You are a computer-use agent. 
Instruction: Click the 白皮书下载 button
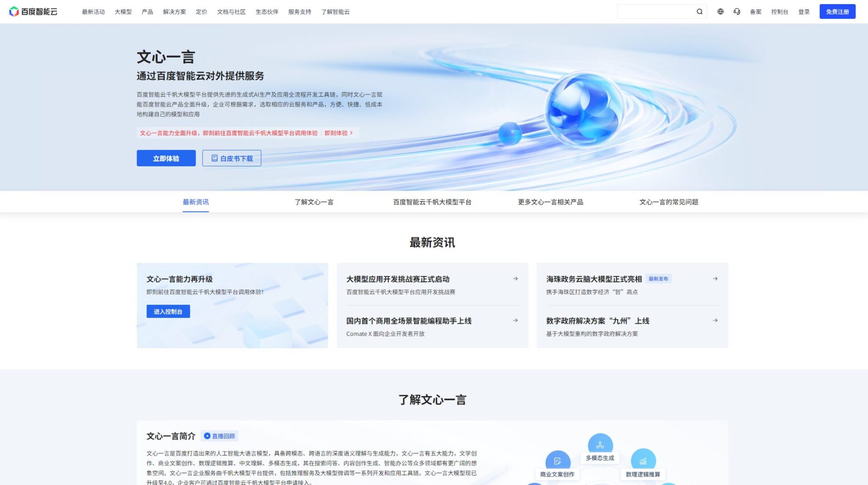(x=231, y=158)
